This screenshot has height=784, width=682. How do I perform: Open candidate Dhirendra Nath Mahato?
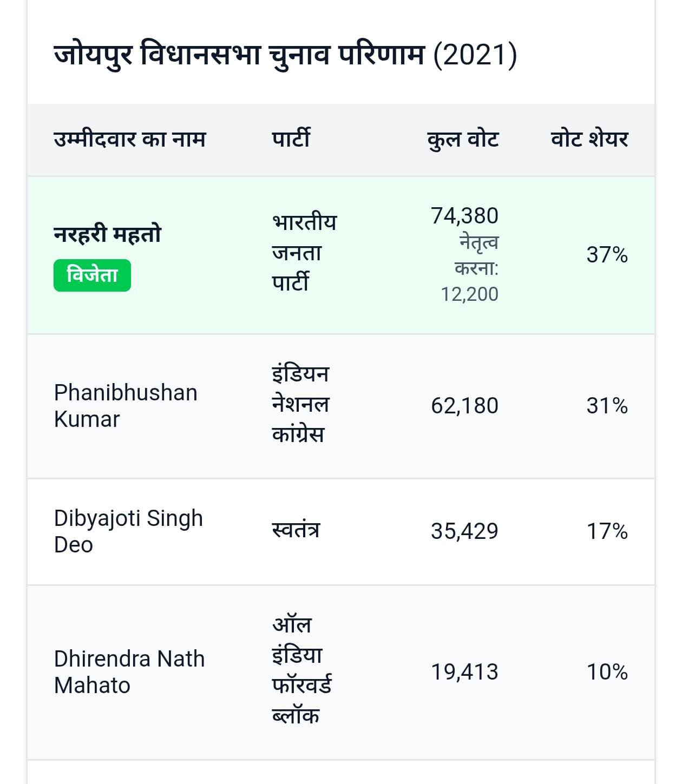(x=129, y=672)
